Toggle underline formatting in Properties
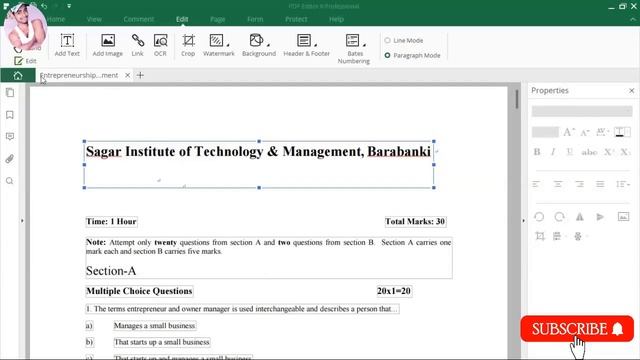This screenshot has height=360, width=640. coord(569,152)
